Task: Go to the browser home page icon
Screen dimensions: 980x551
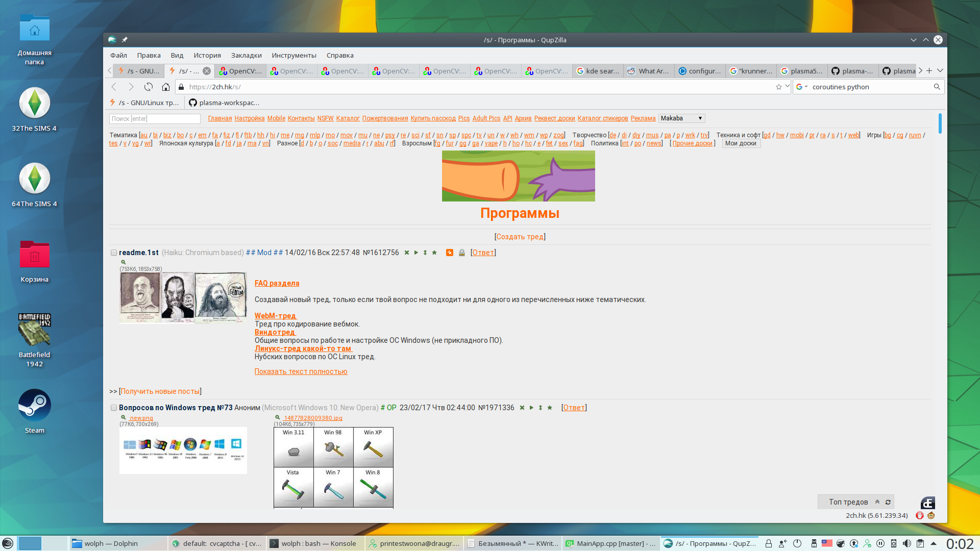Action: coord(166,87)
